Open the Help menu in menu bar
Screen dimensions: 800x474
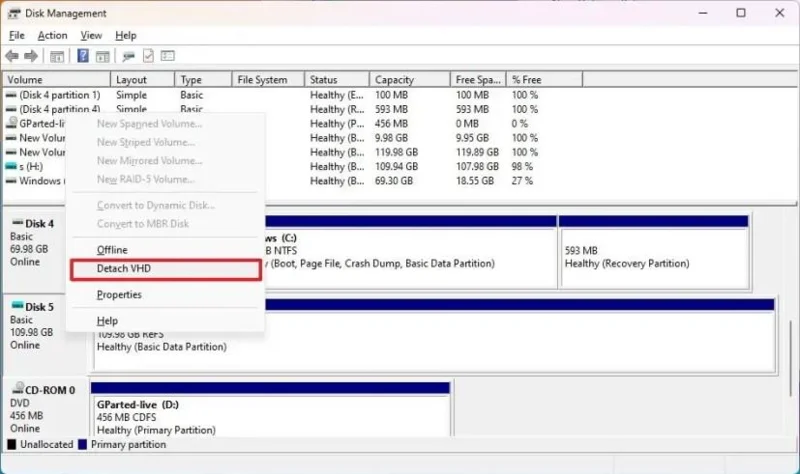126,36
